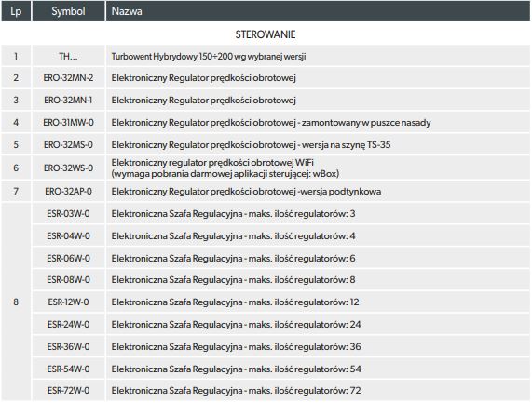Click symbol ERO-32AP-0
Viewport: 532px width, 403px height.
pyautogui.click(x=68, y=192)
